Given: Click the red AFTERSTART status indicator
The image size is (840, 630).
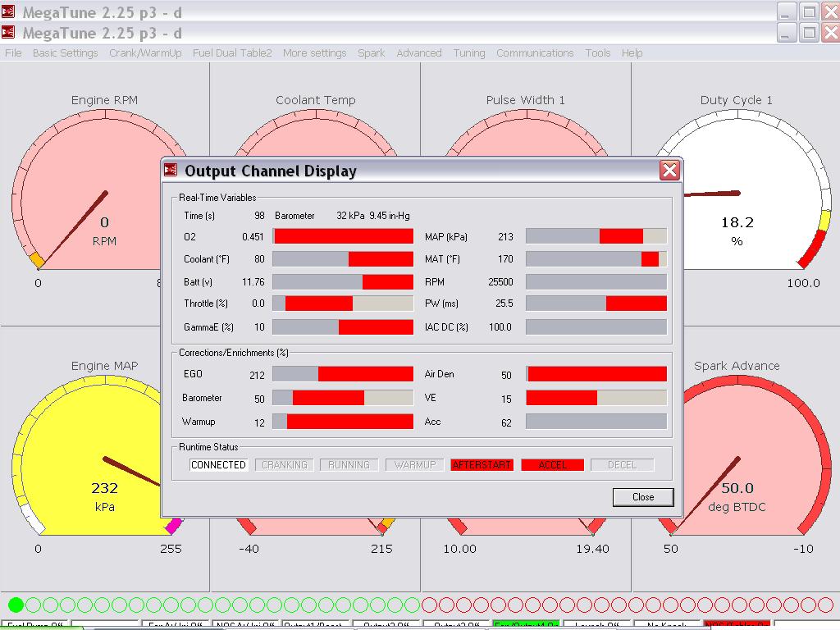Looking at the screenshot, I should pyautogui.click(x=482, y=465).
